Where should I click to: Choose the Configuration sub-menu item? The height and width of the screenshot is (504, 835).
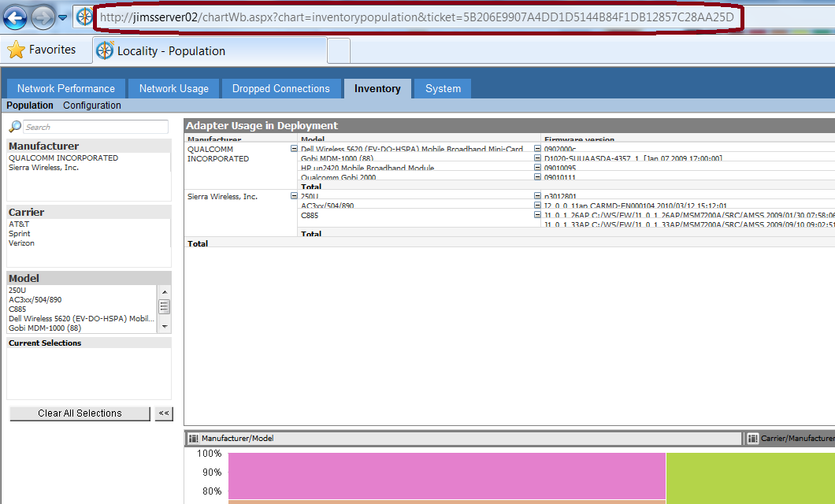tap(92, 106)
